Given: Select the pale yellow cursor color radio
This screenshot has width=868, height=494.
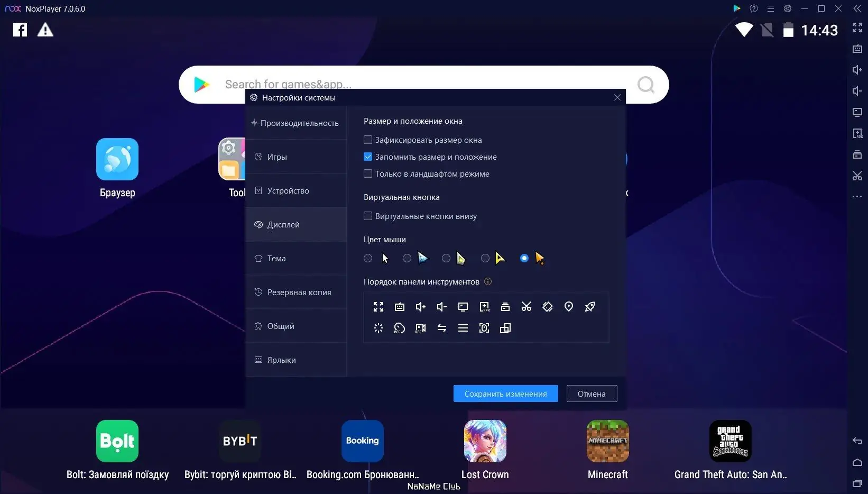Looking at the screenshot, I should point(446,258).
